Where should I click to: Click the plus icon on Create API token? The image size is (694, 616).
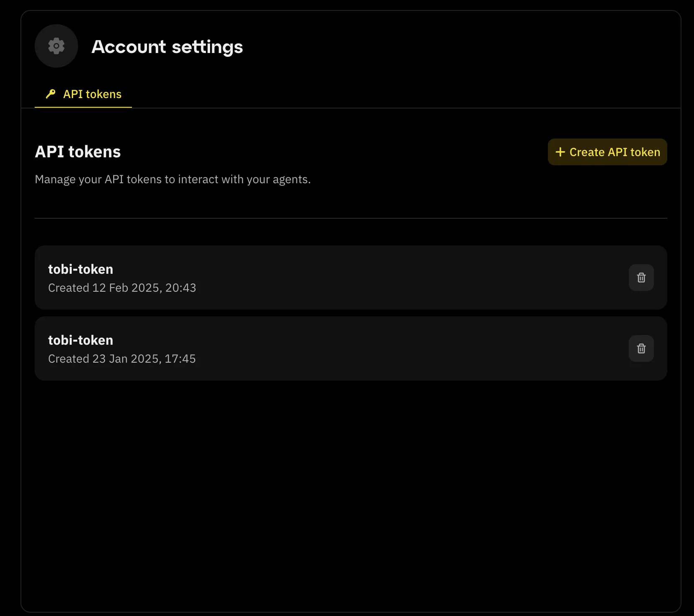(x=560, y=152)
